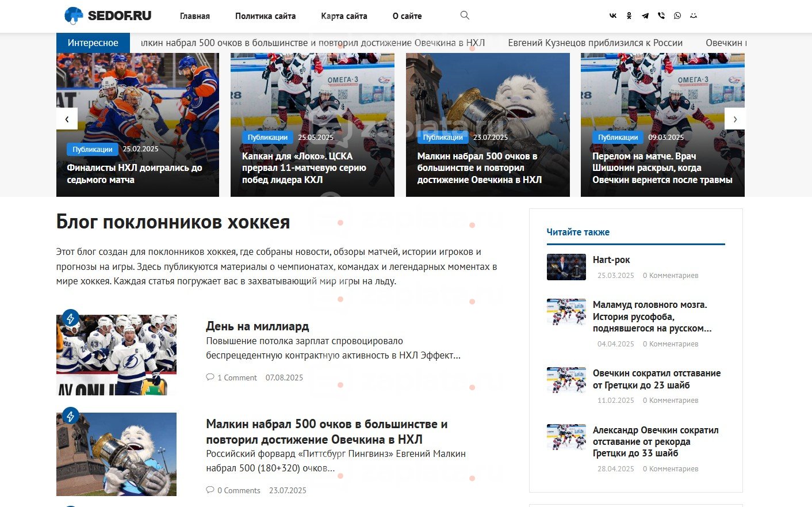Open list article title about Малкин 500 очков
Viewport: 812px width, 507px height.
click(327, 432)
